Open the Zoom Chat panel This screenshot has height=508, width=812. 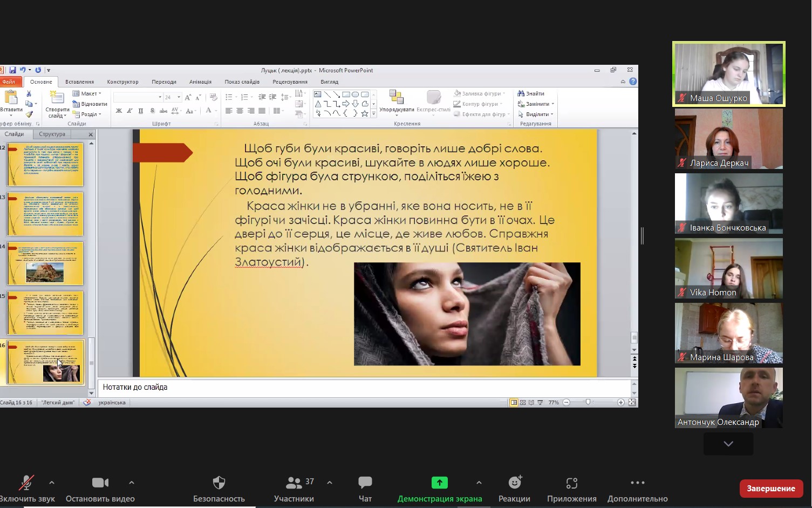pos(365,489)
